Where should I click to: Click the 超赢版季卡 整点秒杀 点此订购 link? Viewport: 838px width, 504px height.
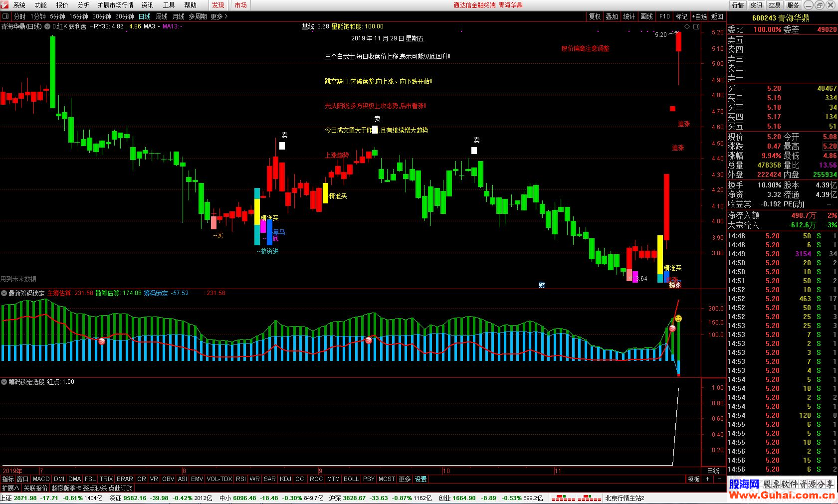click(92, 488)
